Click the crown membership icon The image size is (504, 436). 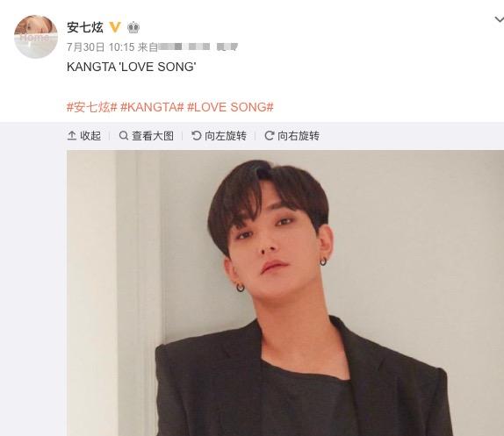point(133,27)
